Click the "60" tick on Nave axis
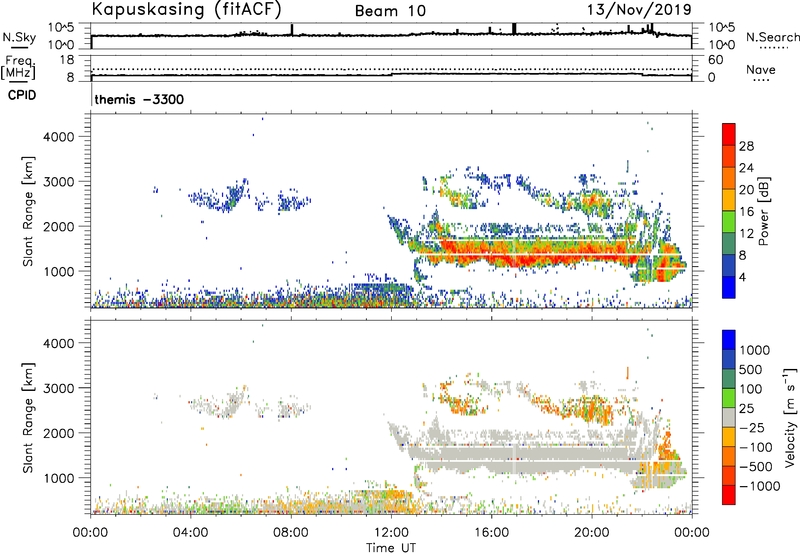Image resolution: width=800 pixels, height=554 pixels. pos(715,60)
